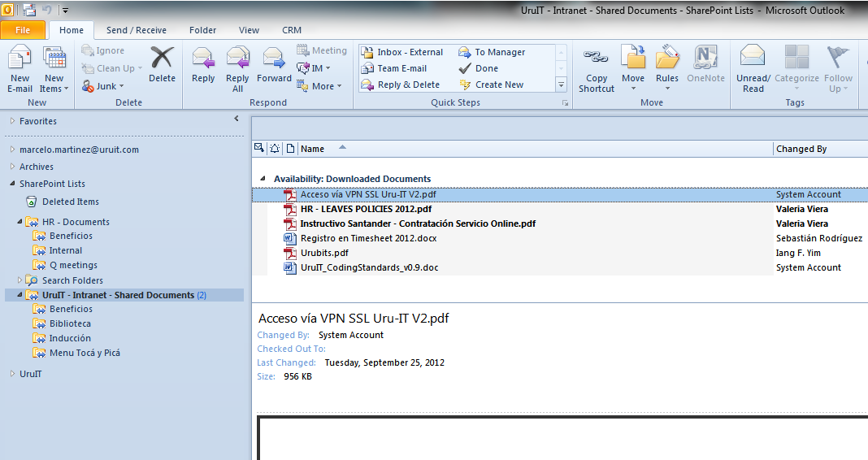Screen dimensions: 868x460
Task: Click the Reply All icon
Action: tap(237, 59)
